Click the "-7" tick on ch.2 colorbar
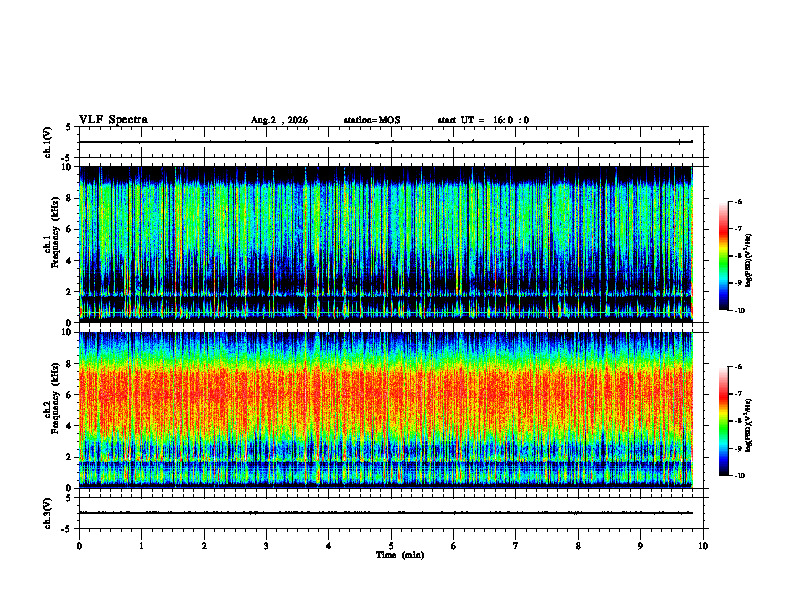Screen dimensions: 792x612 click(x=738, y=394)
